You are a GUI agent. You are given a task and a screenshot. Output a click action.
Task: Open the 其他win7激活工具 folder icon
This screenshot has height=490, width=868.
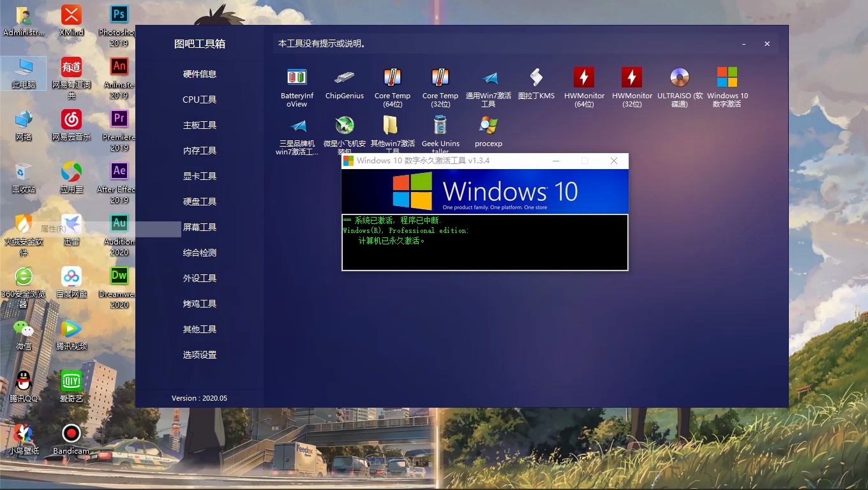pyautogui.click(x=391, y=126)
